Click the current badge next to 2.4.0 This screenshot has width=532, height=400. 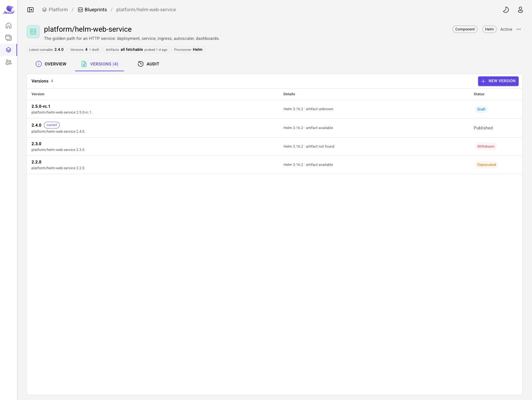(x=52, y=125)
